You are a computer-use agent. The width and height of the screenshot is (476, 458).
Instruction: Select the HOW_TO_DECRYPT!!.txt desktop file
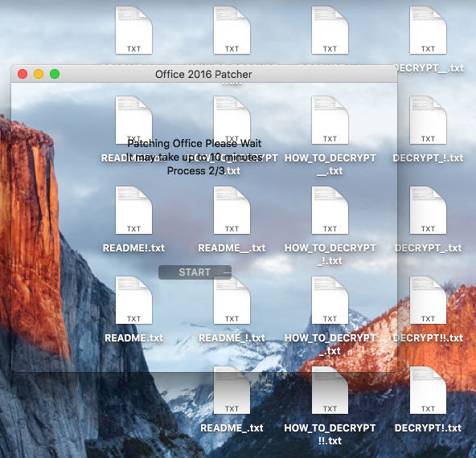[330, 391]
